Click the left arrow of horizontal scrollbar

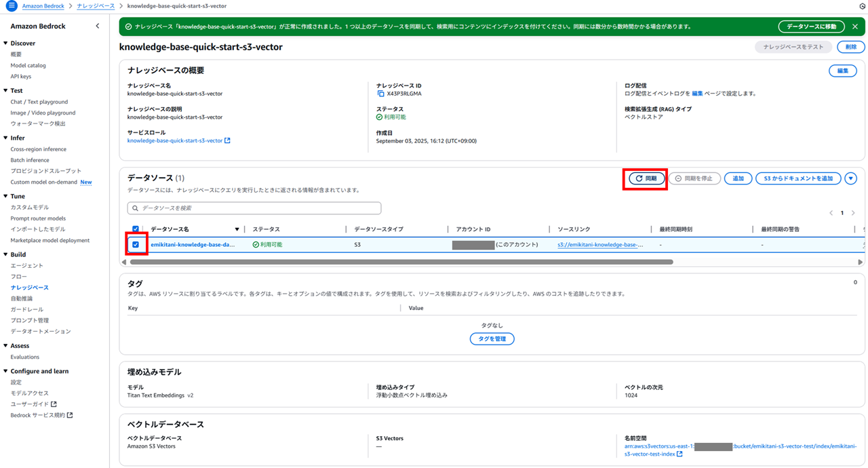123,262
